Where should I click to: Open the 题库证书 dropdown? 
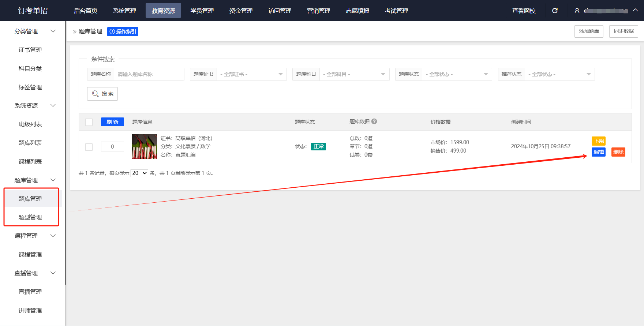coord(251,74)
